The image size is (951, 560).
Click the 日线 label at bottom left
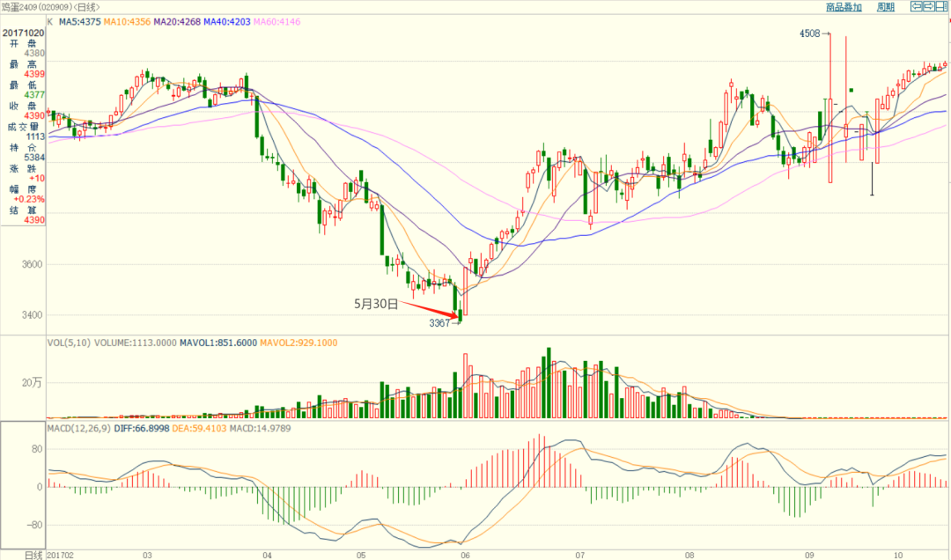pyautogui.click(x=33, y=555)
